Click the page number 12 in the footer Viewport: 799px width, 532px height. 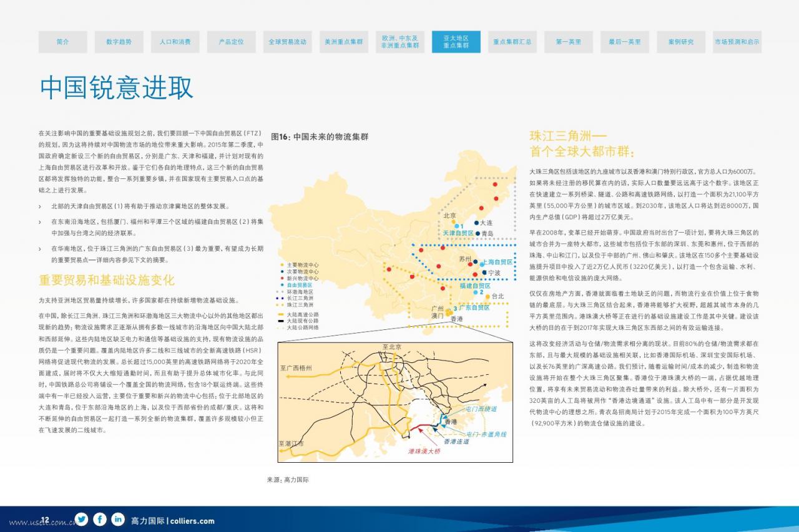[x=45, y=519]
